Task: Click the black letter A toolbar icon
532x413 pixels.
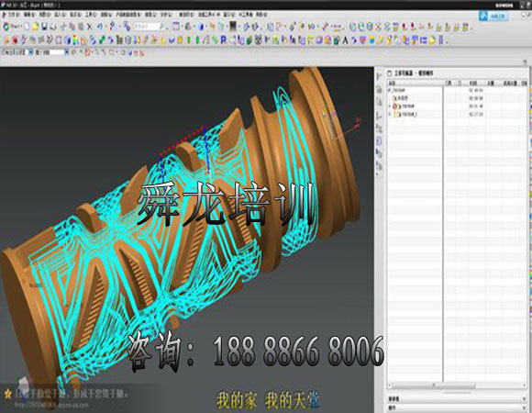Action: click(345, 40)
